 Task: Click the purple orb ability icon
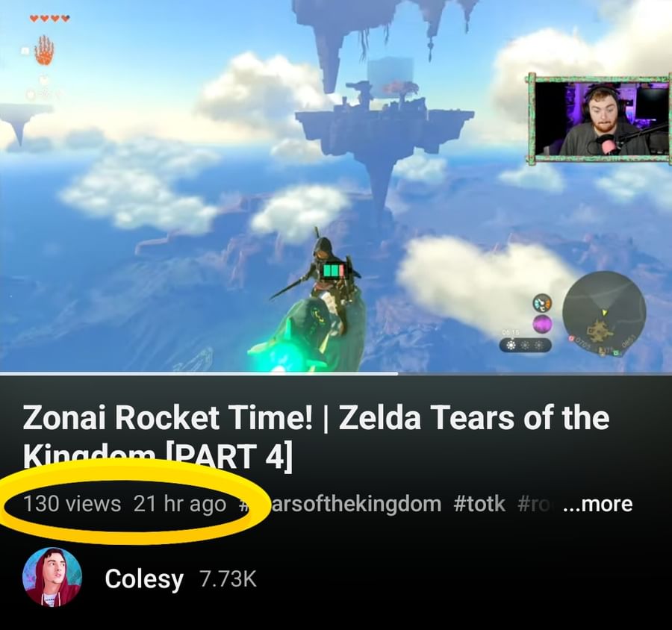click(543, 323)
